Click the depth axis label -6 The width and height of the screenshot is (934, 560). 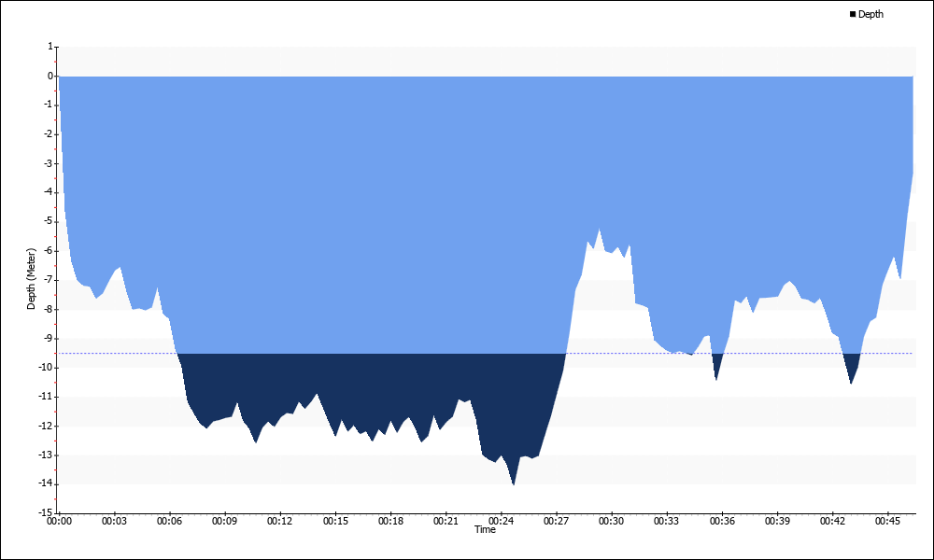click(49, 250)
